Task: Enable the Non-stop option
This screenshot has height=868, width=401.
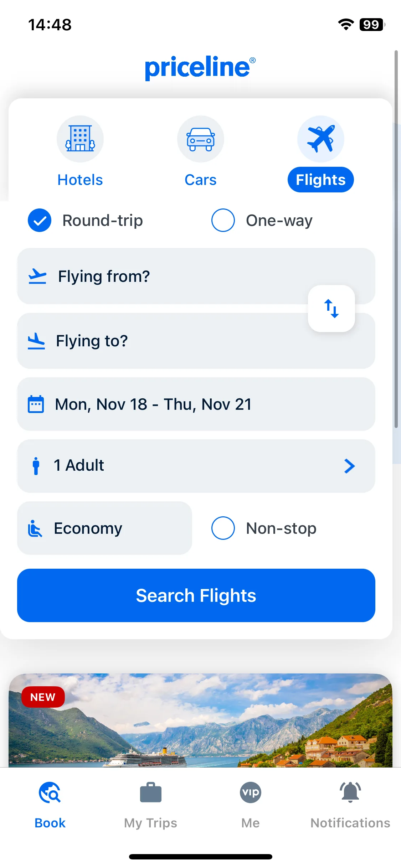Action: point(223,528)
